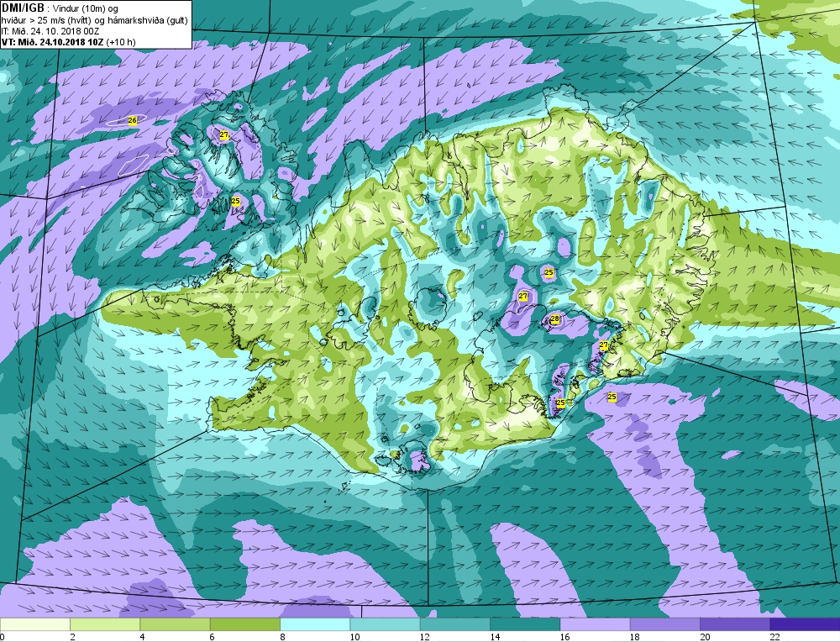The image size is (840, 642).
Task: Click the 27 gust label just northwest of 28
Action: (522, 296)
